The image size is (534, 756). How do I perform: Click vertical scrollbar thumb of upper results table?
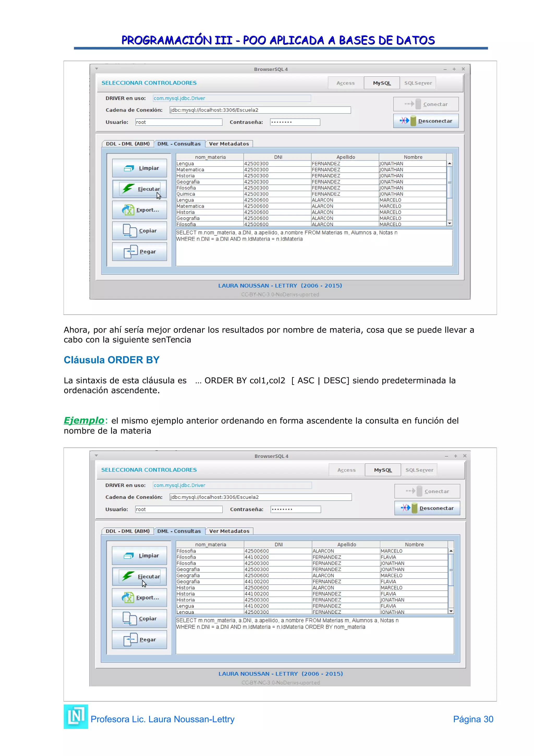[450, 182]
